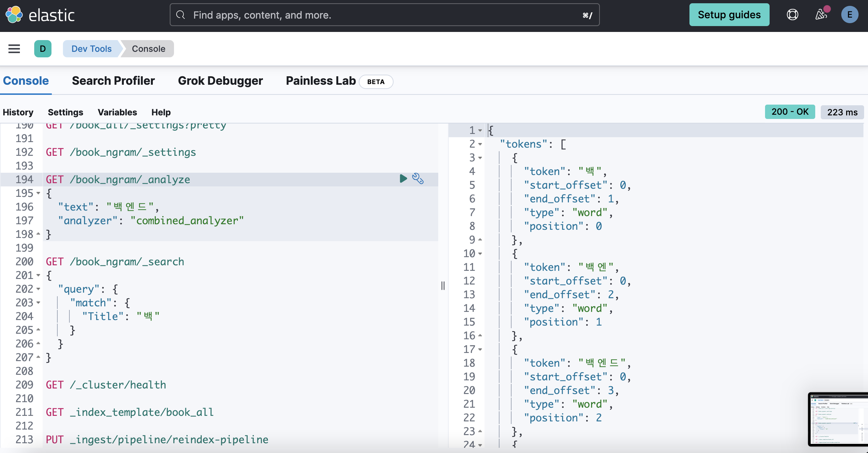Open the console Help

point(161,112)
